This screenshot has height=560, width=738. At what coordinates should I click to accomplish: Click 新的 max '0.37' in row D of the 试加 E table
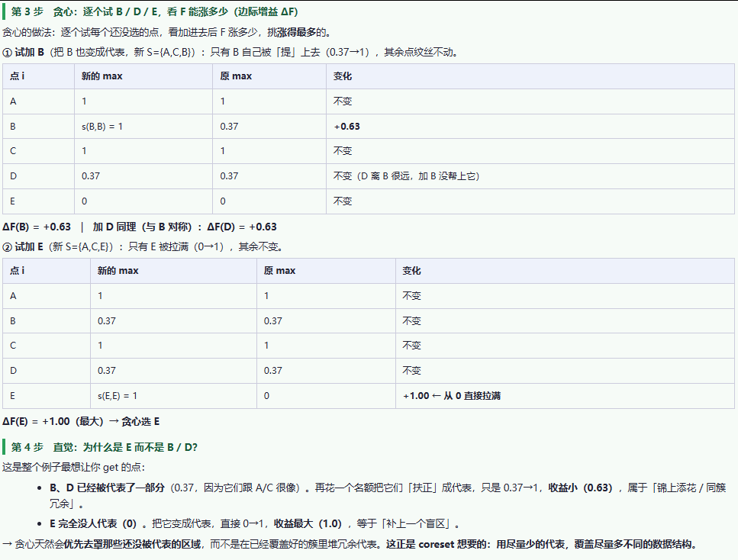tap(106, 371)
